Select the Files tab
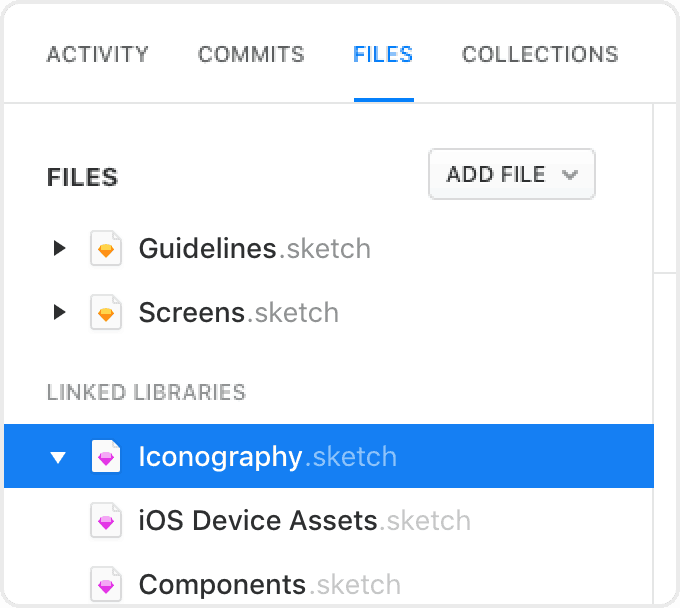Screen dimensions: 680x608 point(383,55)
